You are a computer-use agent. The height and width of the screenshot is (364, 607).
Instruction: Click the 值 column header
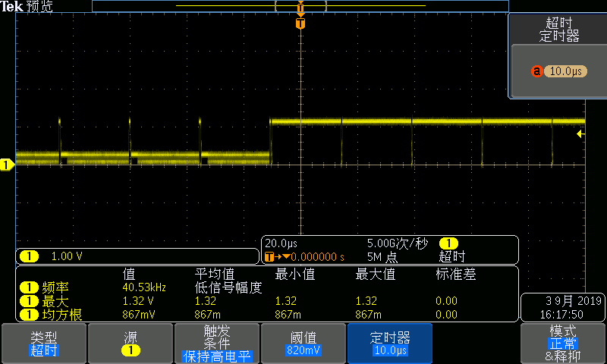point(129,274)
